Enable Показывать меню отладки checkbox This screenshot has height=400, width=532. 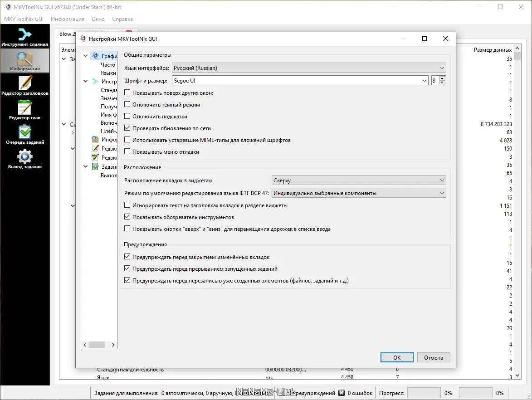127,151
